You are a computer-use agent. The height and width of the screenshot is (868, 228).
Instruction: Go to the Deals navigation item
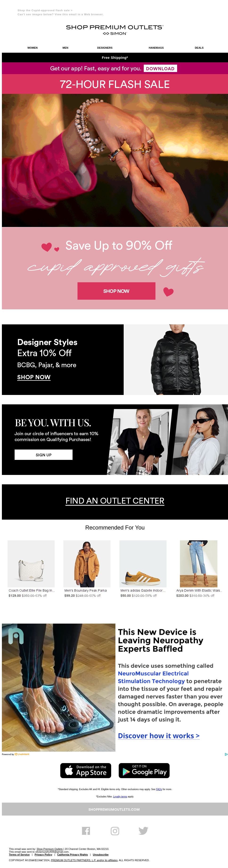199,48
